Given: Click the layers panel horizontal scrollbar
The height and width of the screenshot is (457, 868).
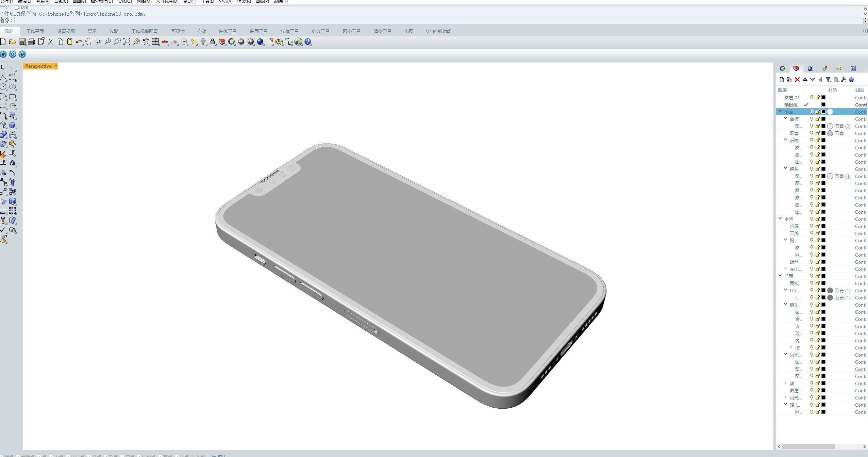Looking at the screenshot, I should click(x=808, y=446).
